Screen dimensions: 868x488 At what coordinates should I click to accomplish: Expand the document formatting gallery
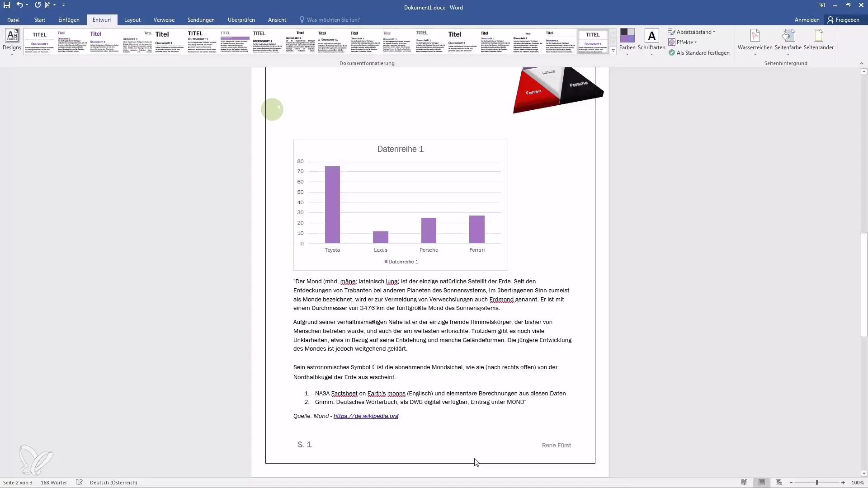pos(613,51)
